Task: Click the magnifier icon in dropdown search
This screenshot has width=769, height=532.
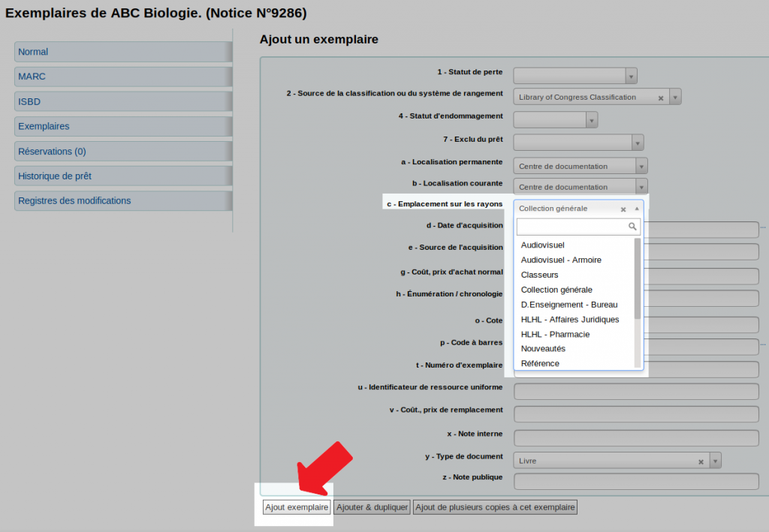Action: [632, 227]
